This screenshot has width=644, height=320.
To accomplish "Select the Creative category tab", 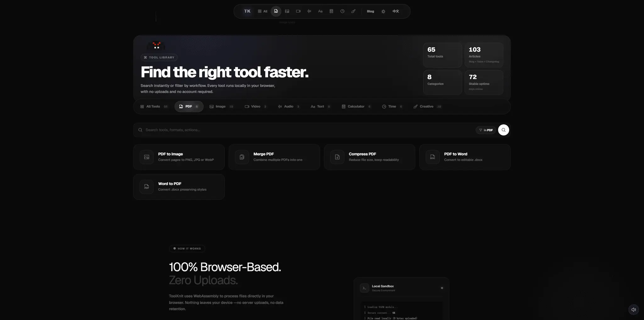I will pos(427,106).
